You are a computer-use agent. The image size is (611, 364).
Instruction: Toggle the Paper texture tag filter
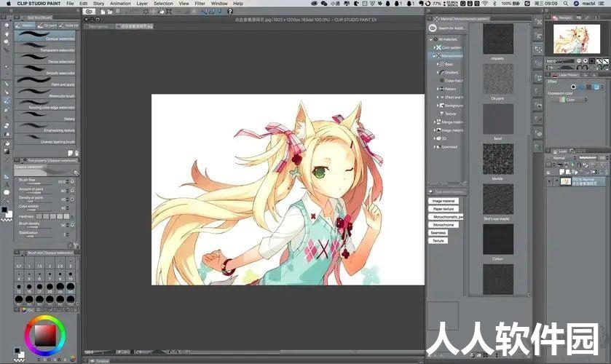pos(443,209)
